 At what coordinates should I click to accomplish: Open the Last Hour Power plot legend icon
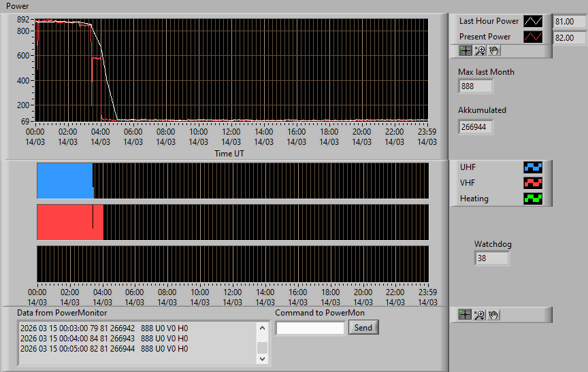533,21
